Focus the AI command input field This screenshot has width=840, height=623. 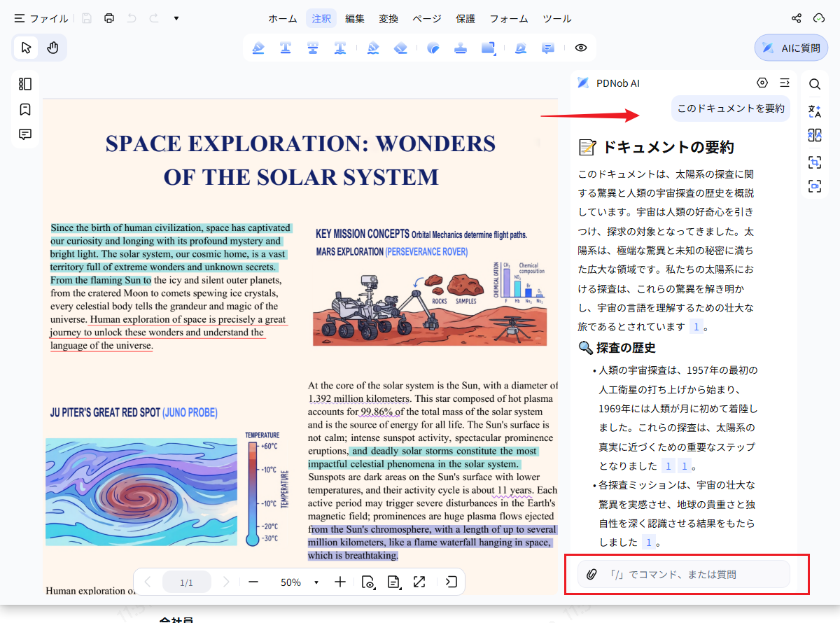click(683, 574)
